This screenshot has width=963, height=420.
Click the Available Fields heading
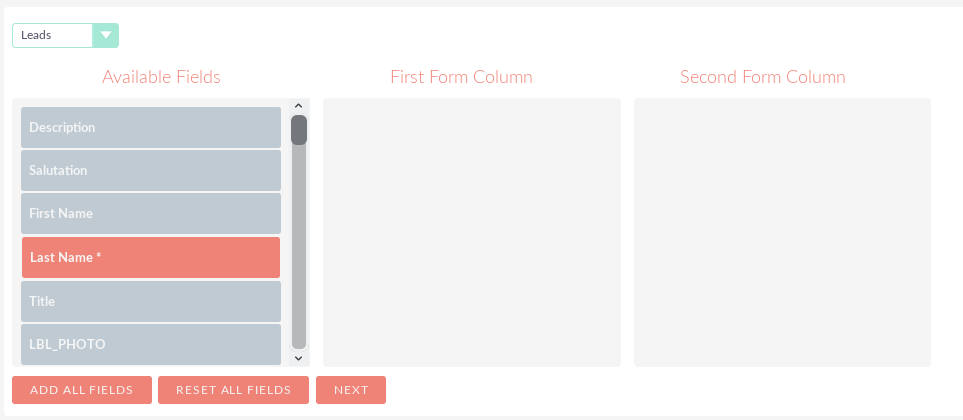pos(161,77)
